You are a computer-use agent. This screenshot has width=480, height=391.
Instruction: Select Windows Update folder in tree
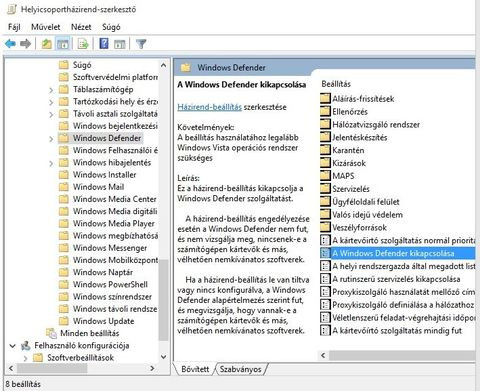point(96,321)
